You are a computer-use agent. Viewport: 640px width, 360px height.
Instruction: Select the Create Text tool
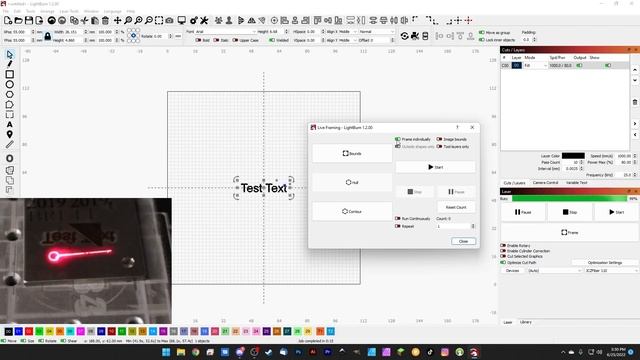[10, 124]
